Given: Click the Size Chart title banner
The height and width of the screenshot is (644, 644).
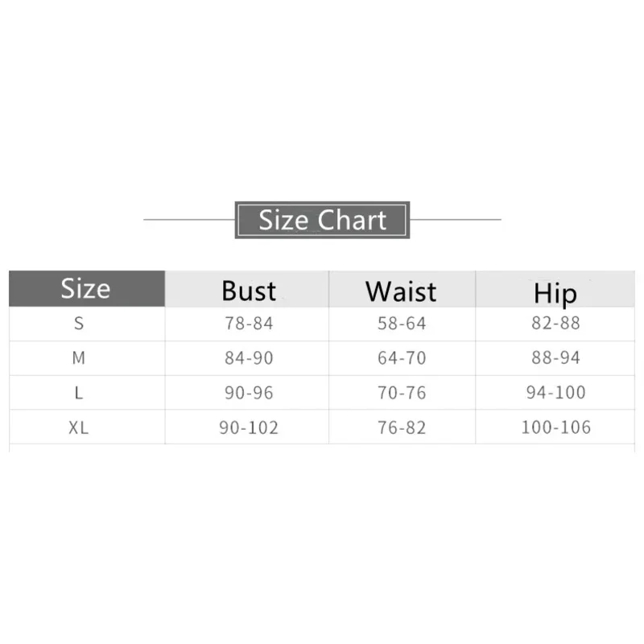Looking at the screenshot, I should [x=322, y=220].
